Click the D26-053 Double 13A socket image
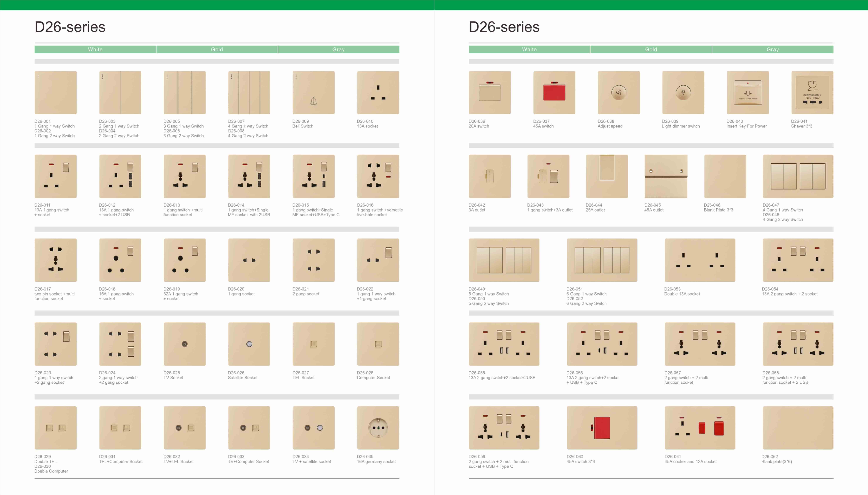This screenshot has width=868, height=495. [x=700, y=260]
